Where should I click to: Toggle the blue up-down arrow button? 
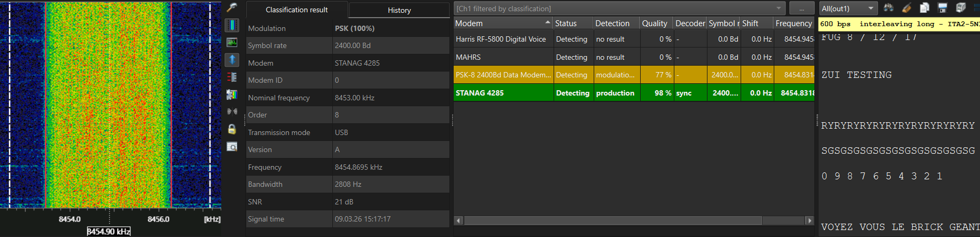pyautogui.click(x=232, y=60)
